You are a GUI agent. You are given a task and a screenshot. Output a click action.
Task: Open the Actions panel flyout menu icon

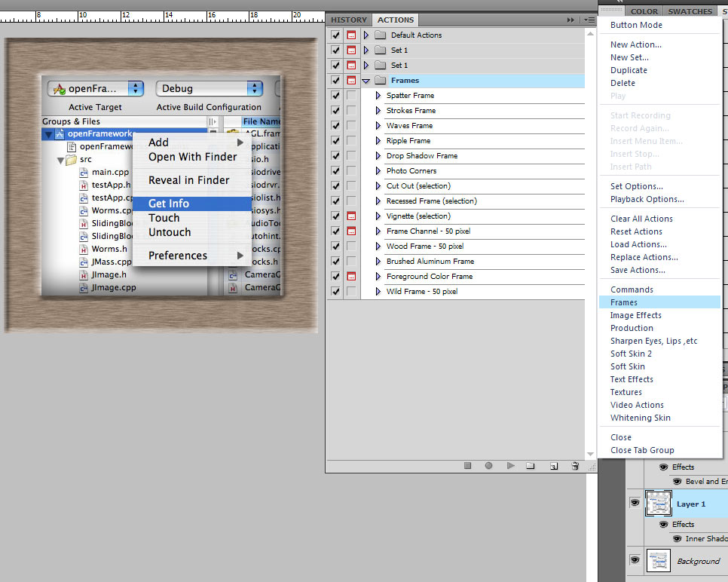point(588,20)
